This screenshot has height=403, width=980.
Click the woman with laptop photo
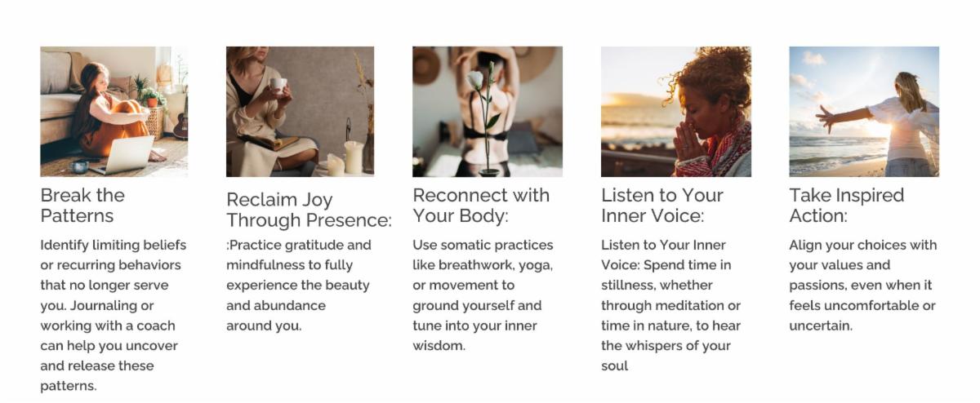tap(114, 111)
